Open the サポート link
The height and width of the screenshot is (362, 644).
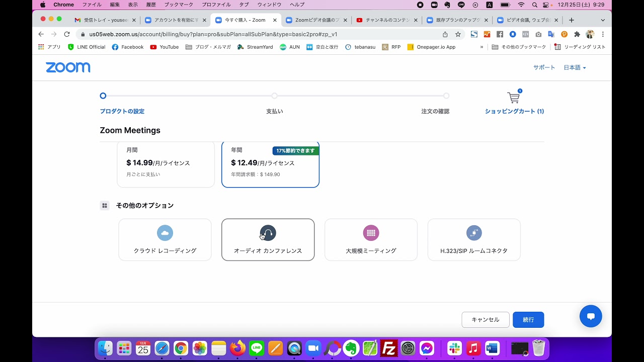[544, 67]
